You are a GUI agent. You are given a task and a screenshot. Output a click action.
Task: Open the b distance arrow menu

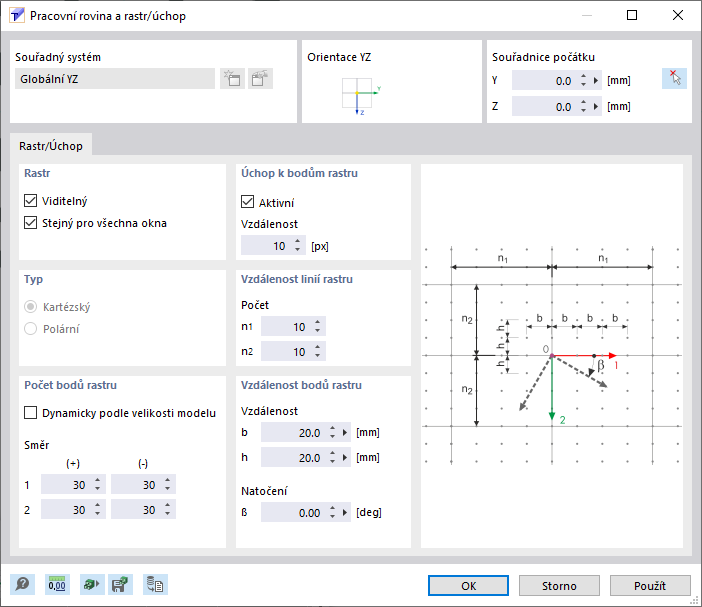345,432
